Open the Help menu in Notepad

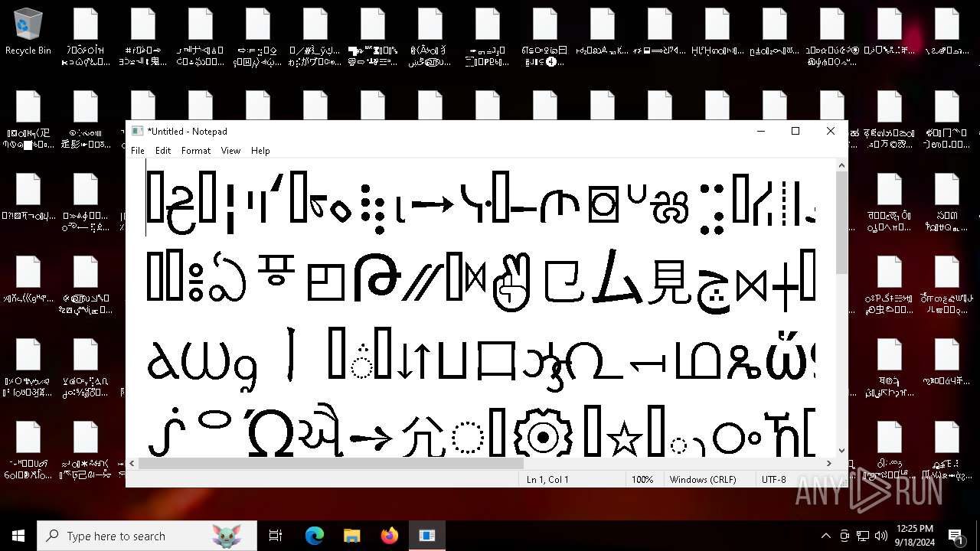pyautogui.click(x=260, y=151)
